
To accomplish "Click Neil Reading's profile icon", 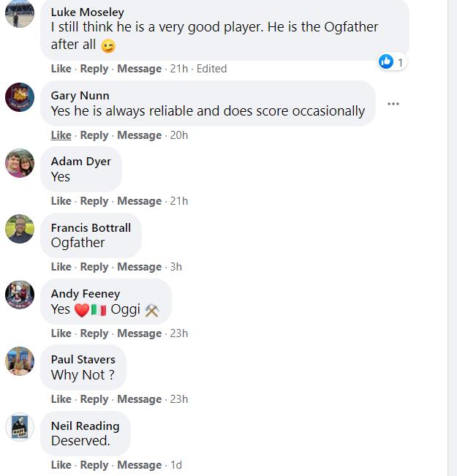I will (x=20, y=427).
